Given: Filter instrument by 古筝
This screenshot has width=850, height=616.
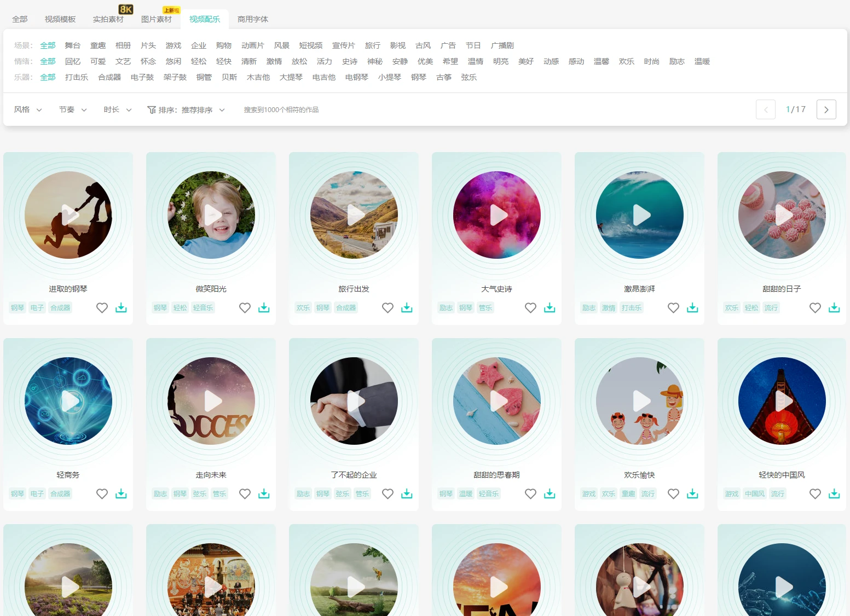Looking at the screenshot, I should tap(444, 77).
